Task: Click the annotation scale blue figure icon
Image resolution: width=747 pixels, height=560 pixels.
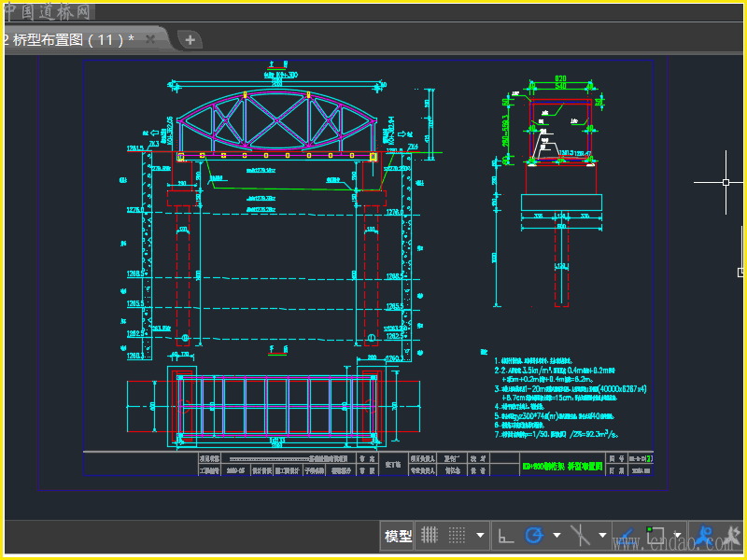Action: pos(705,537)
